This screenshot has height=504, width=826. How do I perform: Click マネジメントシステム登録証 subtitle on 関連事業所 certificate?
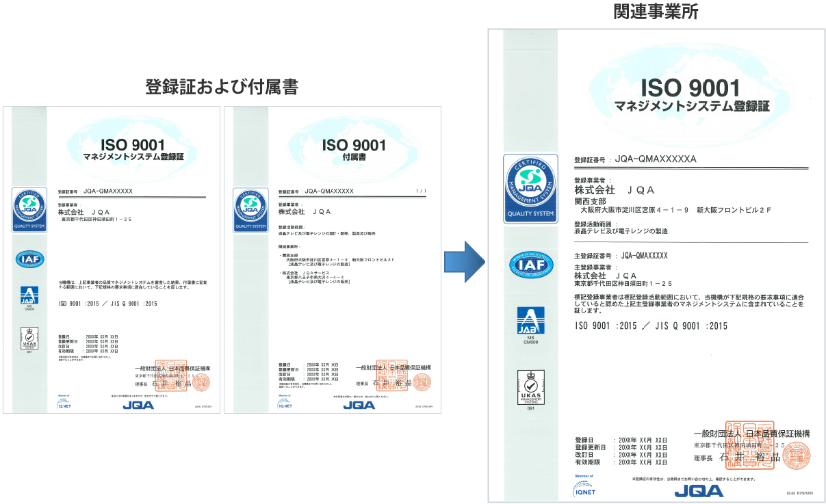coord(691,107)
